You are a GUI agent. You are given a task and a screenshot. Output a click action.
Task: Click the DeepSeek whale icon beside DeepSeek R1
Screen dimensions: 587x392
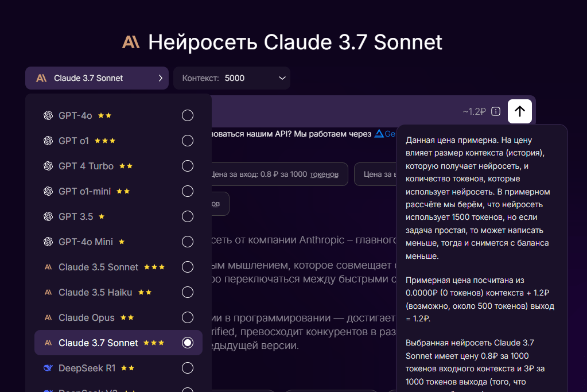coord(48,368)
